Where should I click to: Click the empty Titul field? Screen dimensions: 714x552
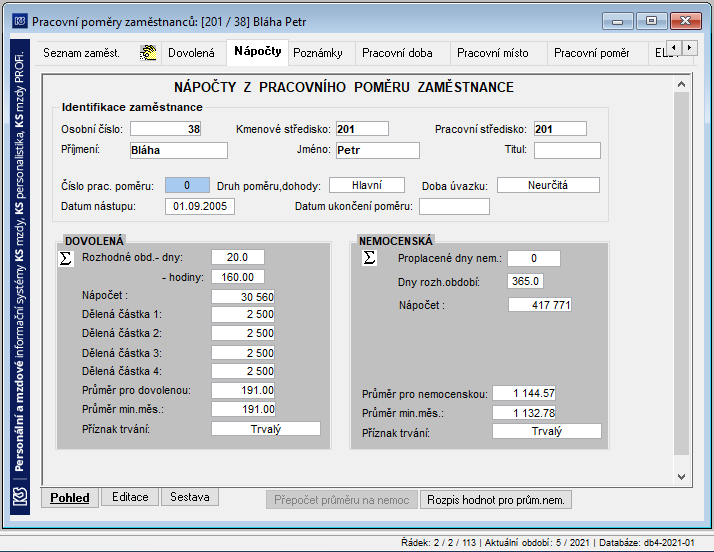567,150
